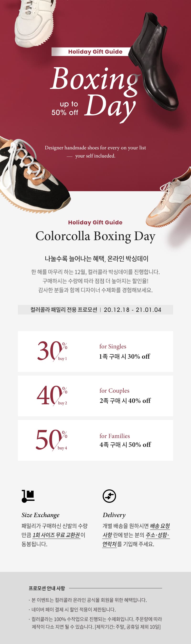
Task: Click the underlined 주소·성함· text
Action: pos(158,535)
